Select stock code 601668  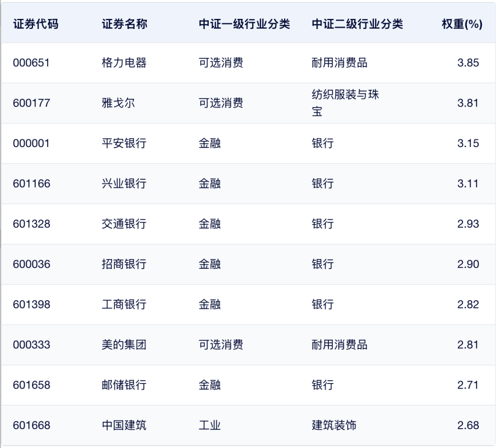[x=31, y=425]
